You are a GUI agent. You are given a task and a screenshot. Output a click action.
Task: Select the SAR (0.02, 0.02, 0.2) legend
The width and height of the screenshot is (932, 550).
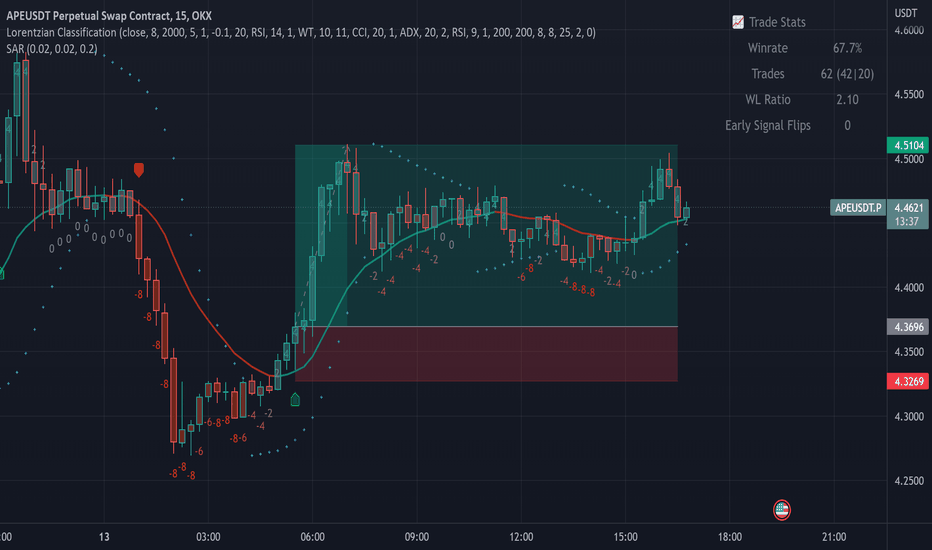pos(52,49)
